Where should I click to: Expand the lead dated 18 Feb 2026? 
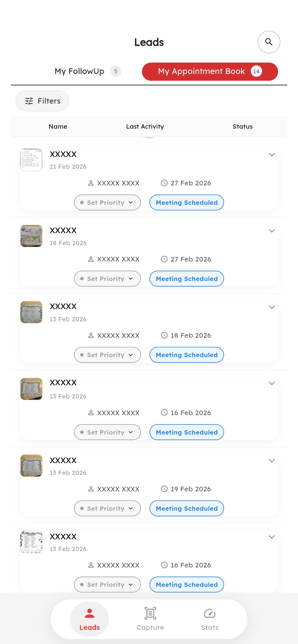pos(272,231)
